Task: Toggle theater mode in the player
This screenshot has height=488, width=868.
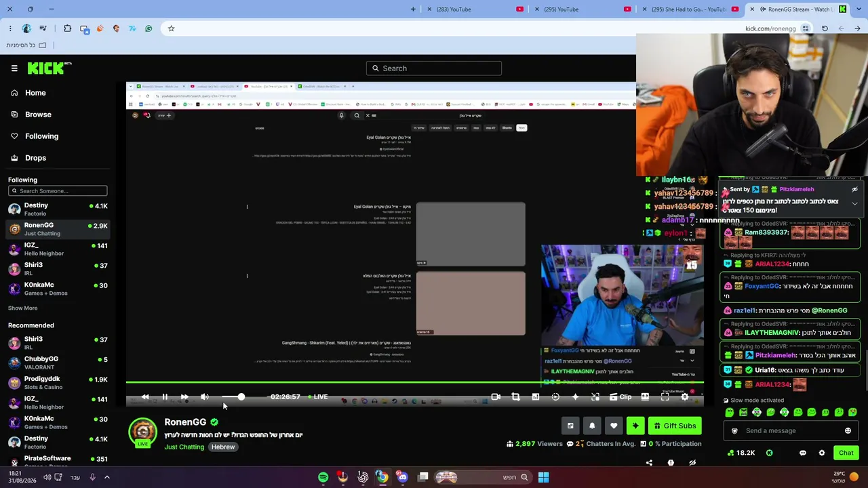Action: click(x=645, y=396)
